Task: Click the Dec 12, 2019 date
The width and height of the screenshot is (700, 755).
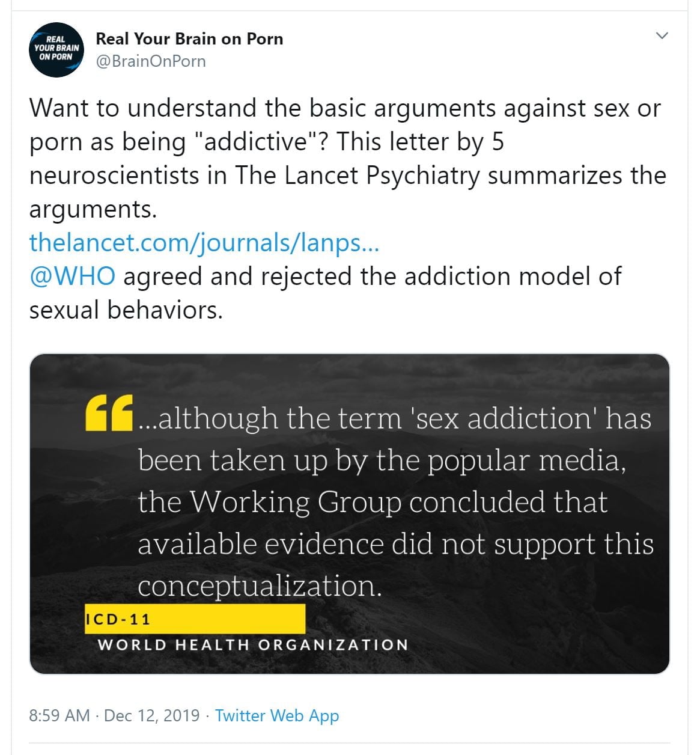Action: point(151,715)
